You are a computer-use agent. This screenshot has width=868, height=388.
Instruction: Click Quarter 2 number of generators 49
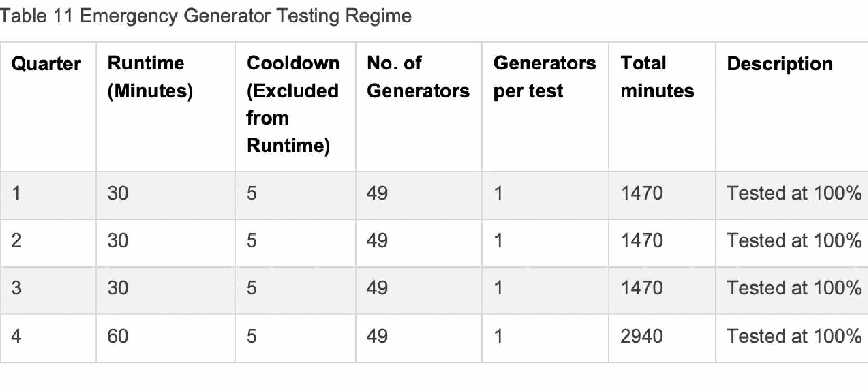[377, 240]
